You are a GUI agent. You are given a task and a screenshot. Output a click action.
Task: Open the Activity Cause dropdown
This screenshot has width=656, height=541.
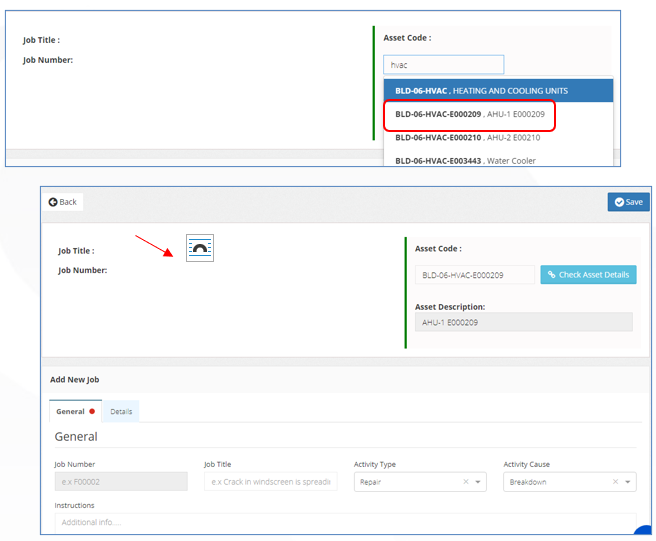(570, 482)
